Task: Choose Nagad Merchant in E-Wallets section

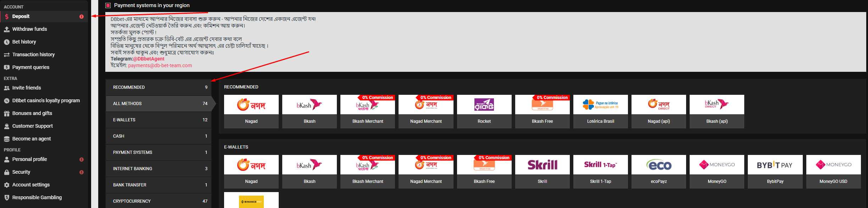Action: click(426, 172)
